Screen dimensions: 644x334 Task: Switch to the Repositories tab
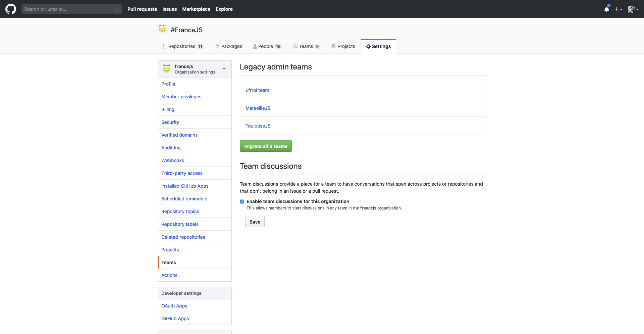183,46
